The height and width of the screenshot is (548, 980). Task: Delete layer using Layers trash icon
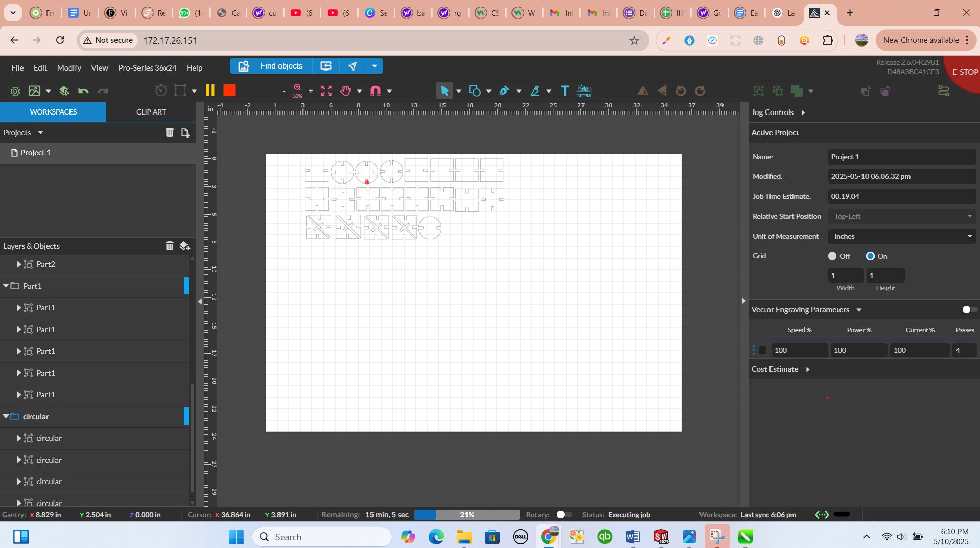tap(170, 246)
